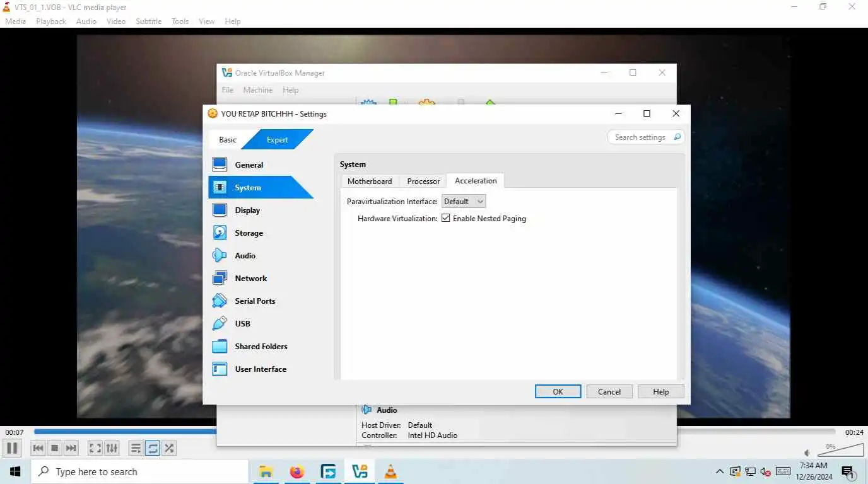Open blue arrow app on taskbar

point(328,471)
